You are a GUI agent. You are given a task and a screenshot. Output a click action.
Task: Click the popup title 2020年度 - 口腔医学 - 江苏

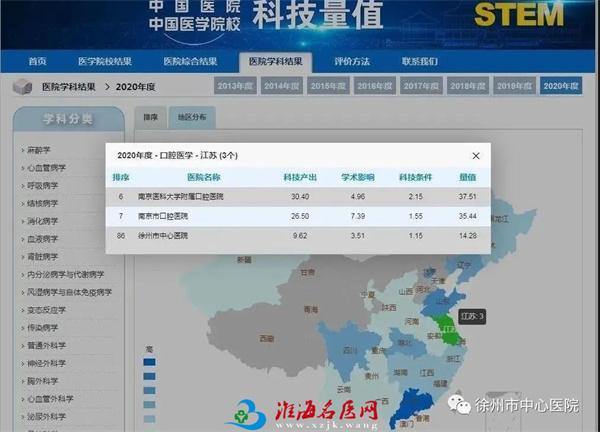click(178, 156)
